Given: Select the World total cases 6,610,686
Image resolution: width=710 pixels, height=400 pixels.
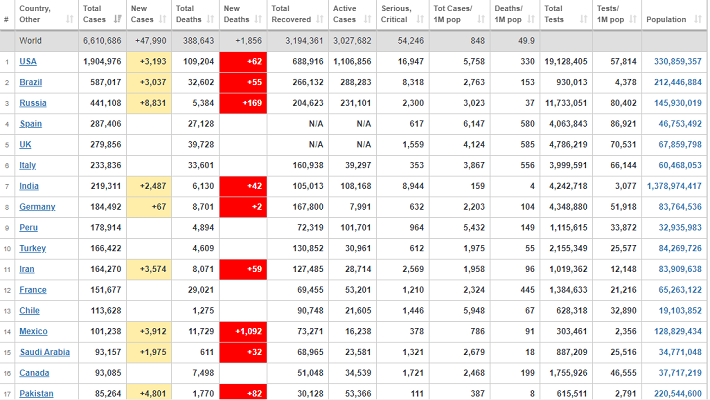Looking at the screenshot, I should point(102,41).
